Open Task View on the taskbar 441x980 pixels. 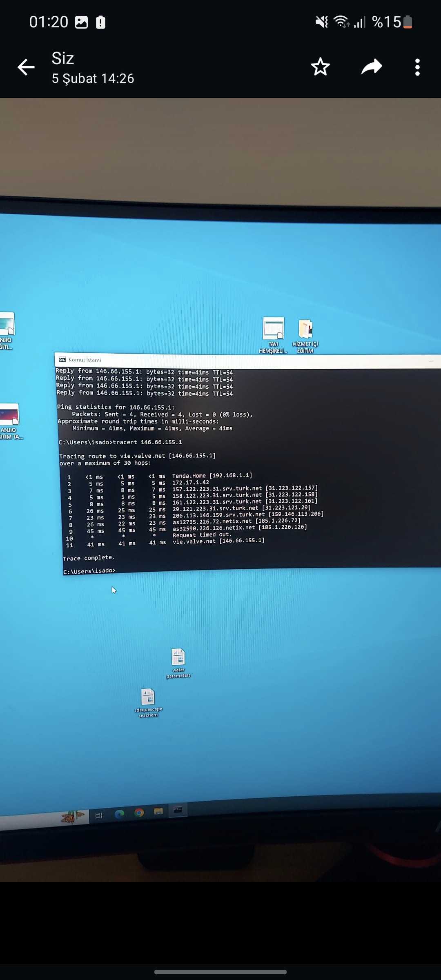point(98,815)
